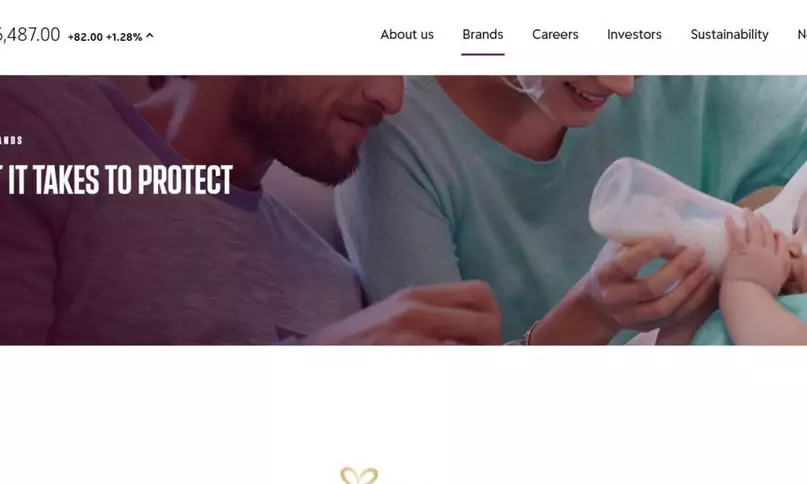Image resolution: width=807 pixels, height=484 pixels.
Task: Select the active Brands tab
Action: [483, 34]
